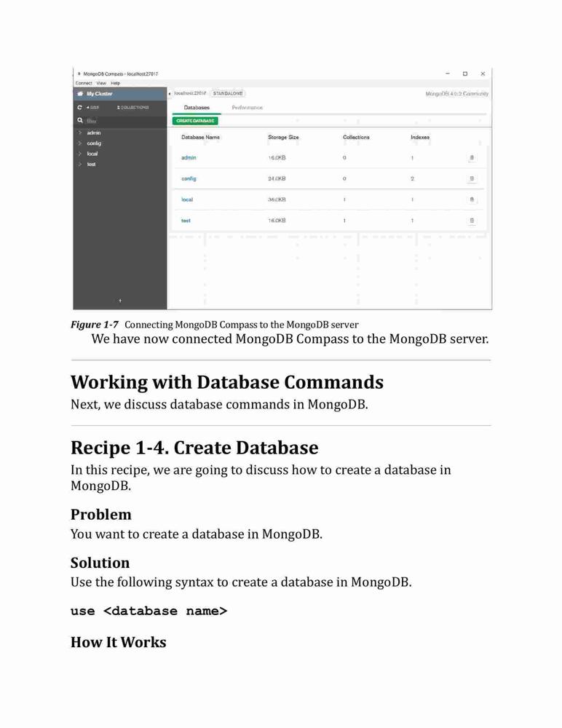
Task: Switch to the Databases tab
Action: pos(197,108)
